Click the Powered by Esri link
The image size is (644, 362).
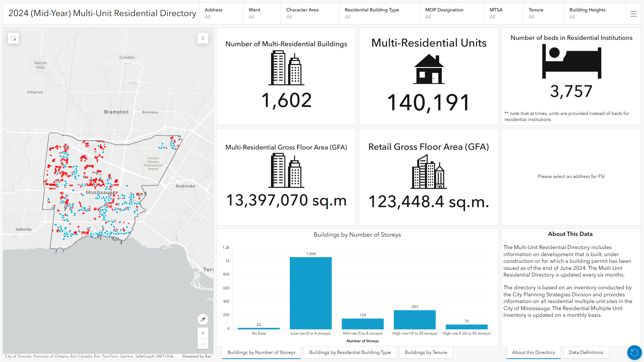197,356
